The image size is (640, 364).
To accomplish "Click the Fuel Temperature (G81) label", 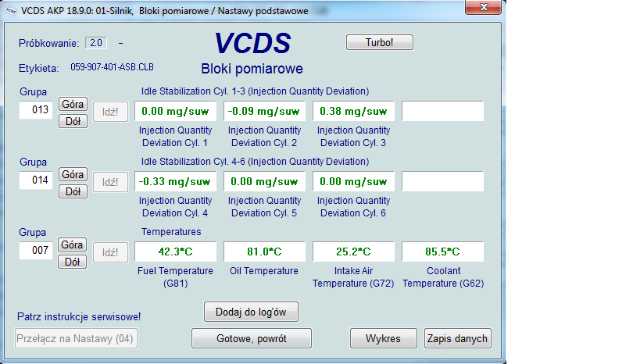I will 175,277.
